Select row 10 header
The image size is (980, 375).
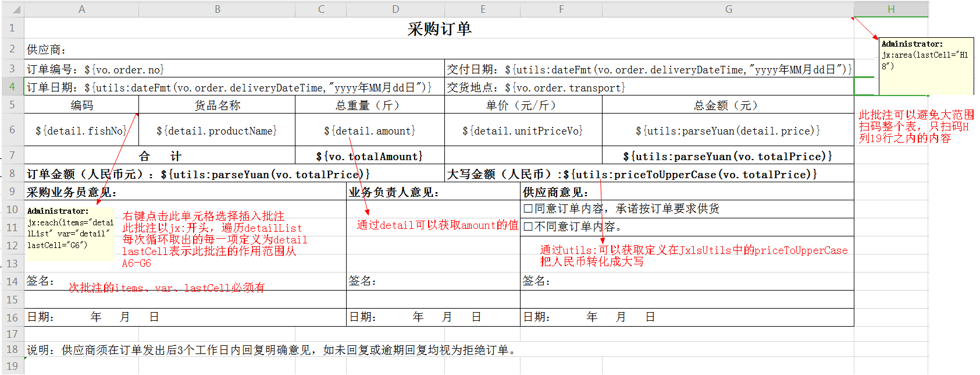point(12,209)
